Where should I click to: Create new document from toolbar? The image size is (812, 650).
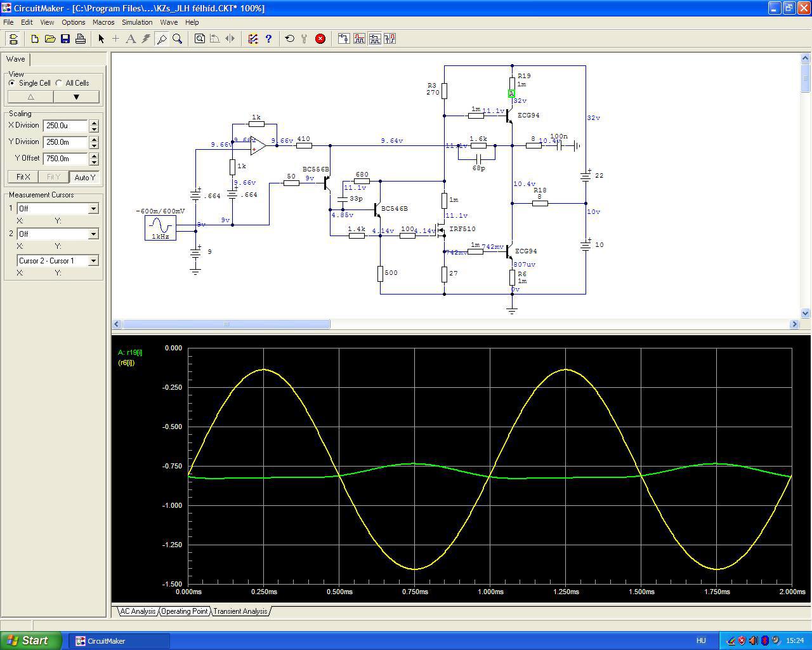pyautogui.click(x=35, y=39)
